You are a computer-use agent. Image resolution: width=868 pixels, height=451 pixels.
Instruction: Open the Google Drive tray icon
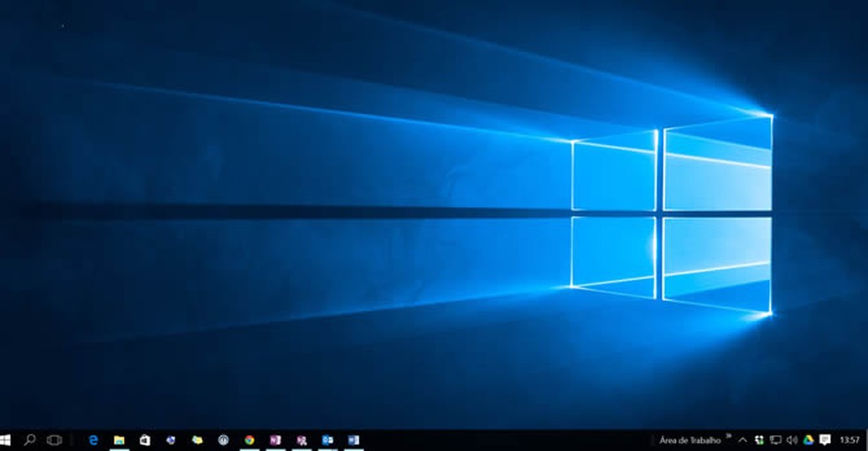pyautogui.click(x=808, y=440)
